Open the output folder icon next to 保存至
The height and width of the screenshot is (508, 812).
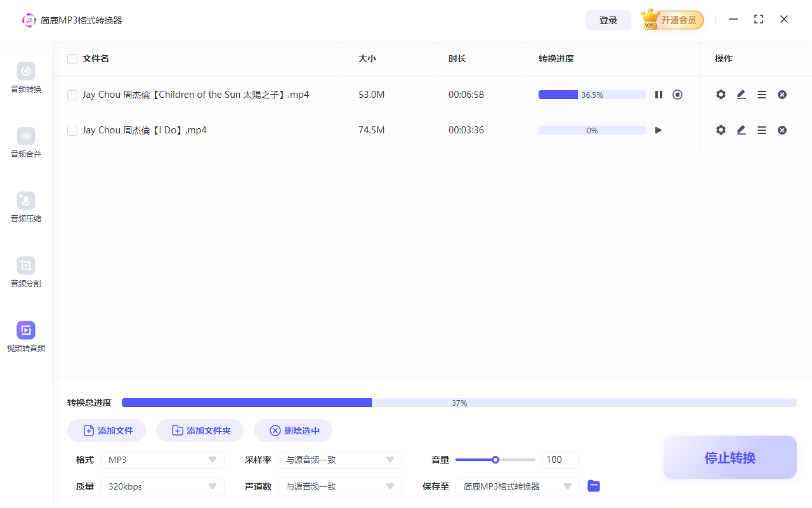594,486
